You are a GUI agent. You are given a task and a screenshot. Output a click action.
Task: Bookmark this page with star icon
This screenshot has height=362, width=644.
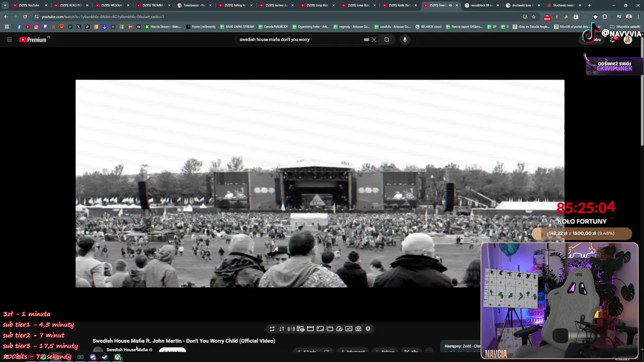(534, 17)
